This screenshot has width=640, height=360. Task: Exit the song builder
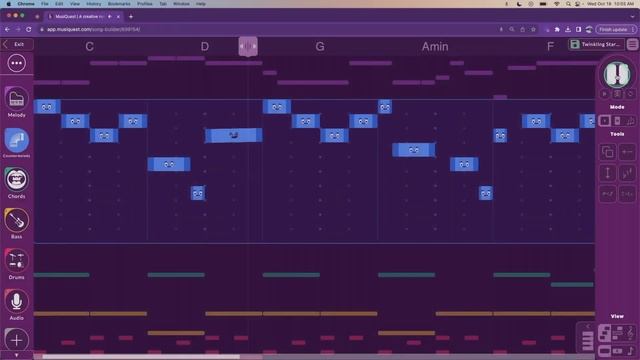(x=16, y=44)
